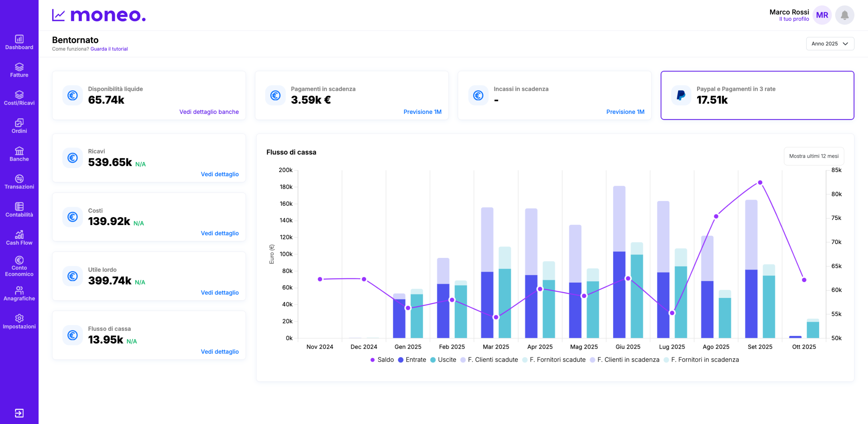Click the MR profile avatar
This screenshot has height=424, width=868.
[x=822, y=15]
